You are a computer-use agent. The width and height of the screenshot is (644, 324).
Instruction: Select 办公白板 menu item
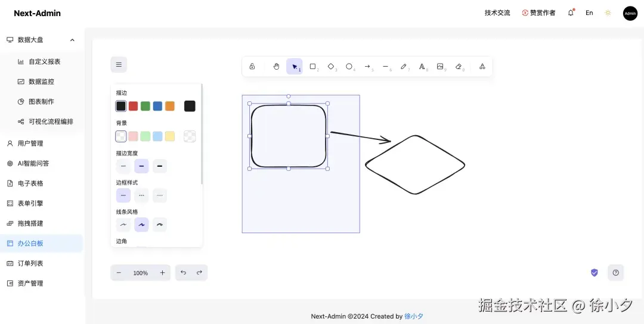[42, 243]
